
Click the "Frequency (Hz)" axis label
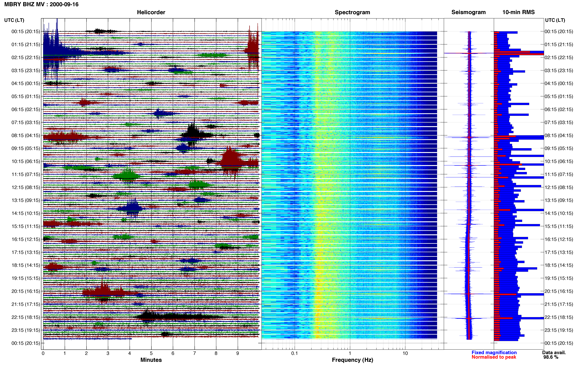(352, 360)
